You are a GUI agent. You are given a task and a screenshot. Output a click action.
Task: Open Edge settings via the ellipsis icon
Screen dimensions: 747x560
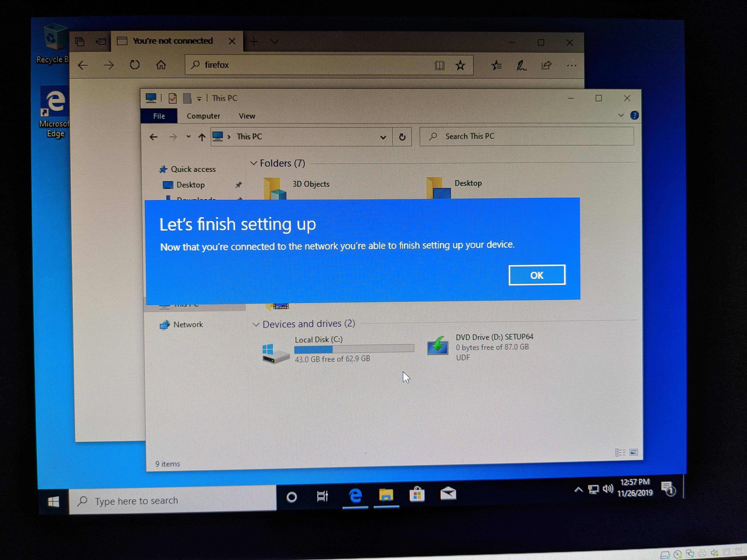571,65
